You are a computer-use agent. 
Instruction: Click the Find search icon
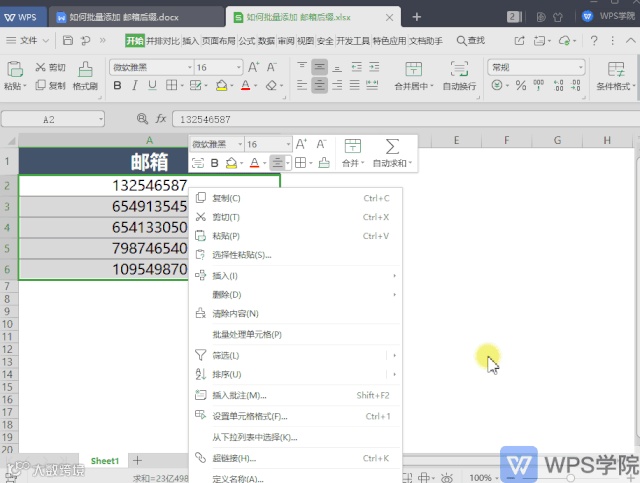pyautogui.click(x=461, y=40)
